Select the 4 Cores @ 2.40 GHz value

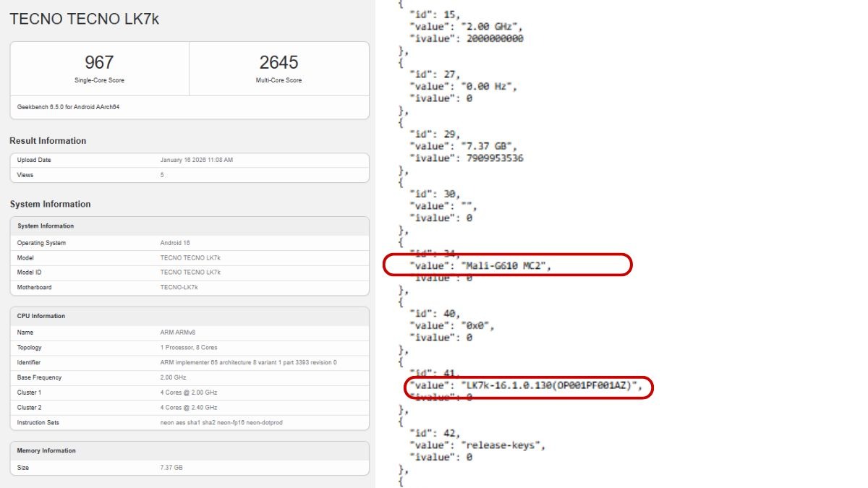point(189,407)
